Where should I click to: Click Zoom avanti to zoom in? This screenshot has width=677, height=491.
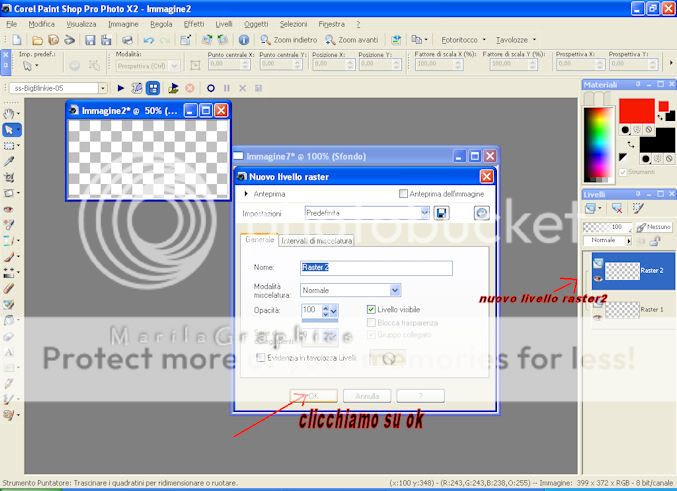tap(351, 40)
